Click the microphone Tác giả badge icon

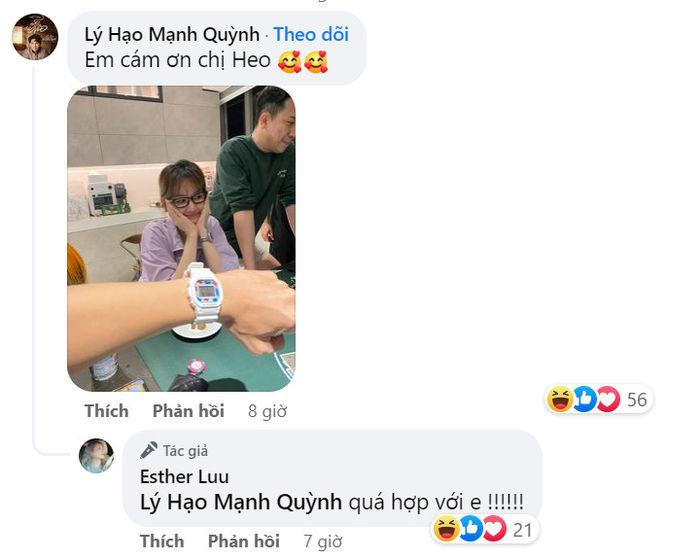[149, 451]
